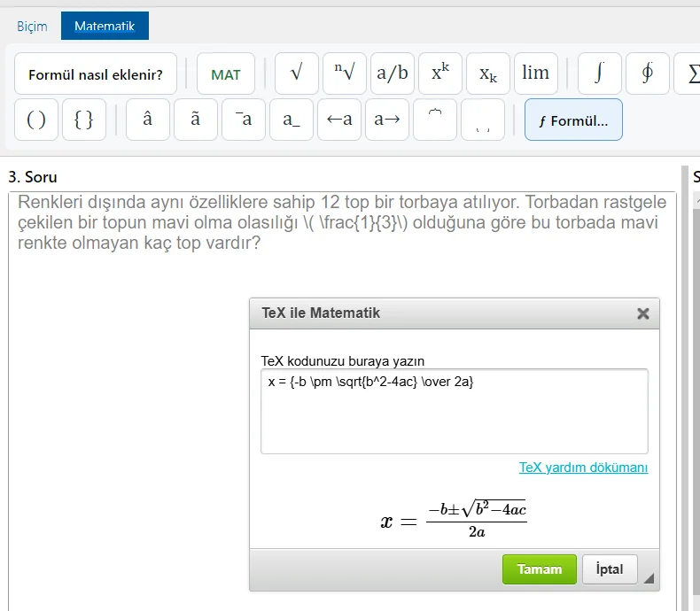
Task: Click the MAT toolbar button
Action: 226,73
